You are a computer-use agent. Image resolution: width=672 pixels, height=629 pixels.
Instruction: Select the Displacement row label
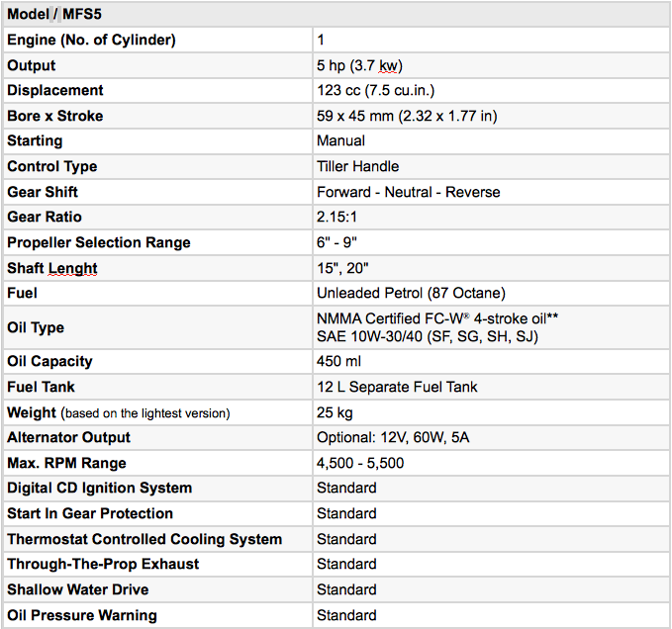(x=55, y=91)
